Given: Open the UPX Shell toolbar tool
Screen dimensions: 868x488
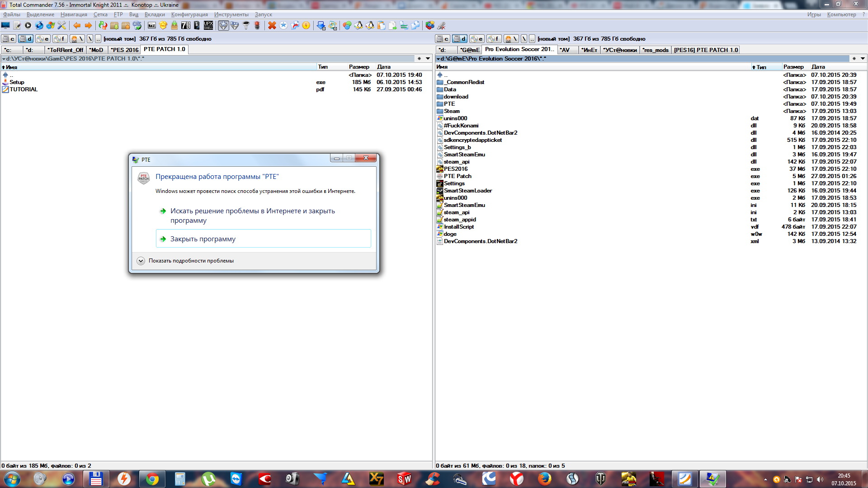Looking at the screenshot, I should [208, 26].
